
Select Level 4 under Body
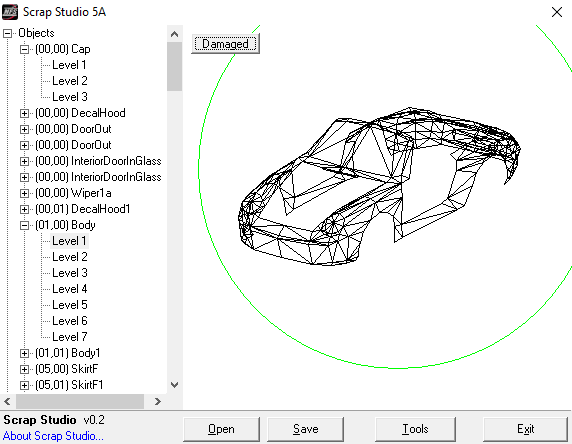[70, 289]
